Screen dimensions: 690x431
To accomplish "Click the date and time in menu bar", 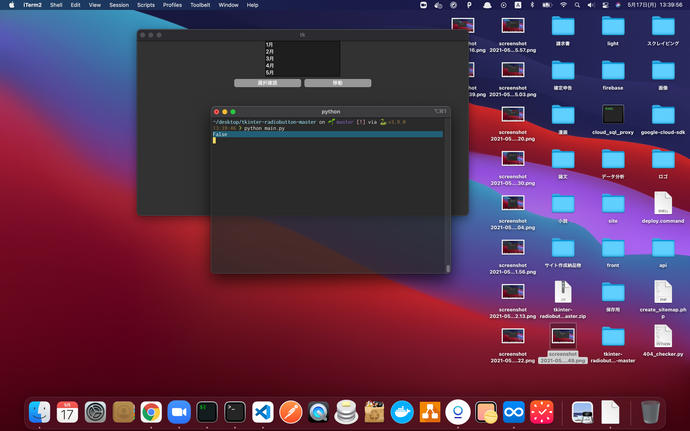I will click(x=654, y=5).
